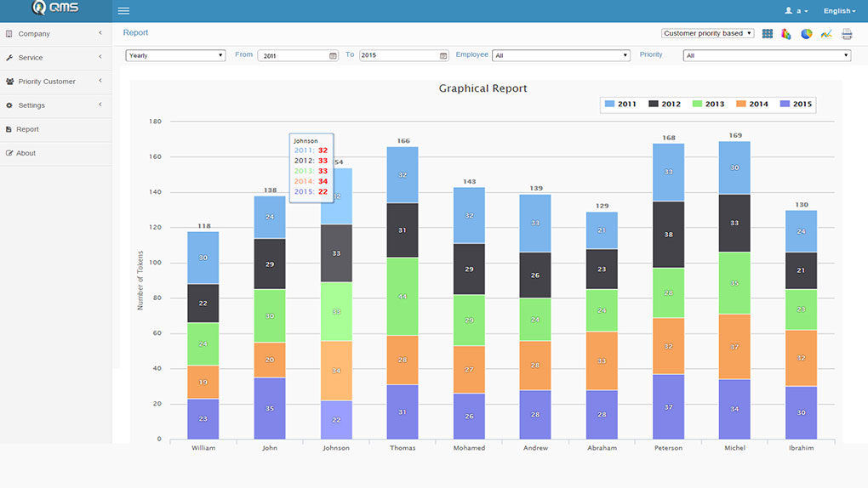
Task: Toggle sidebar with hamburger menu icon
Action: click(x=124, y=11)
